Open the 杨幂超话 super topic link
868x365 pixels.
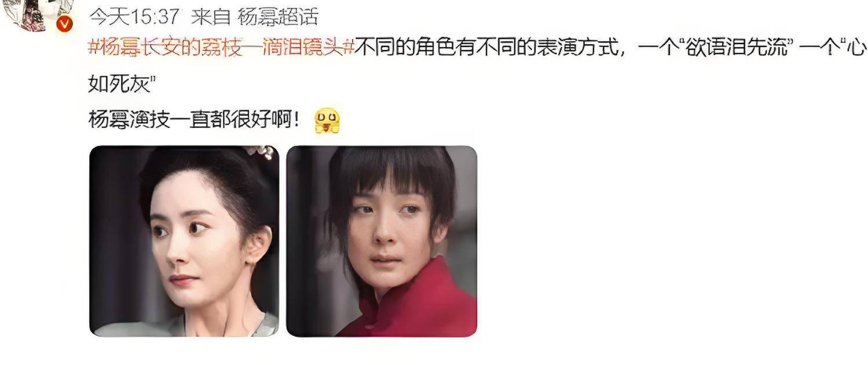[x=279, y=17]
